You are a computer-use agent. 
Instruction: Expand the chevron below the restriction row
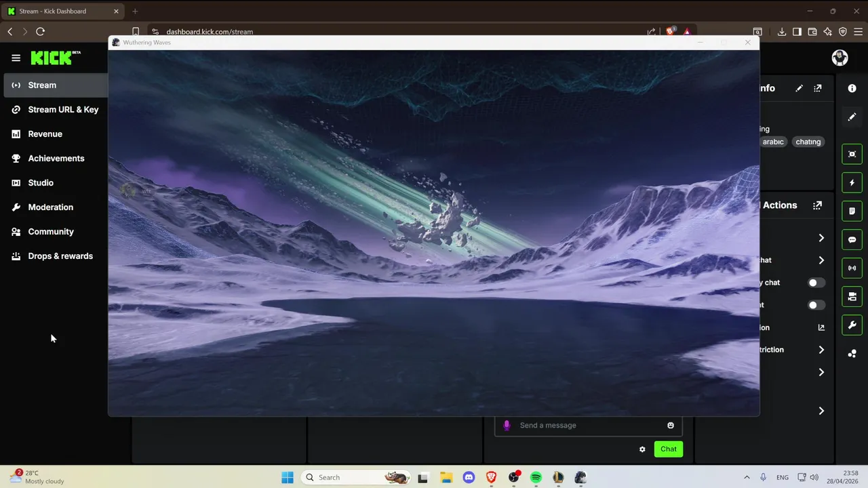pos(821,372)
